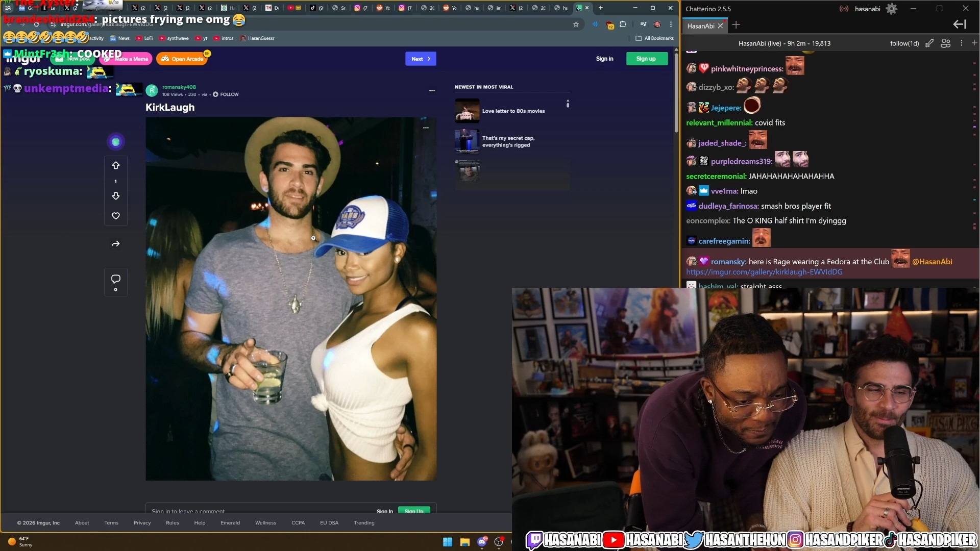
Task: Click the Next post button
Action: click(421, 59)
